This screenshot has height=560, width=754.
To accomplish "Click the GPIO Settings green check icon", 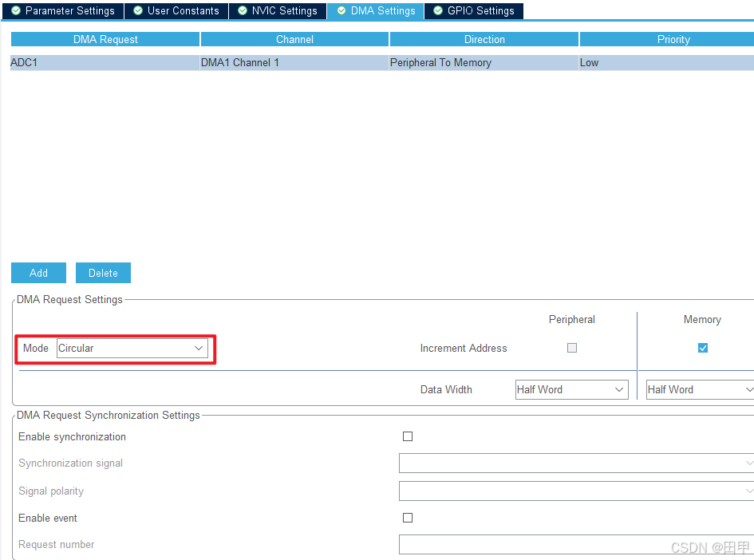I will pos(438,10).
